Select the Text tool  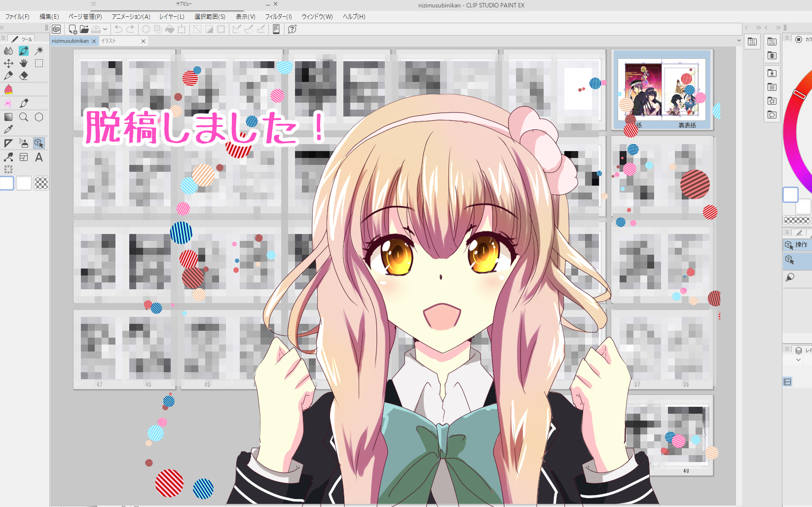pyautogui.click(x=39, y=157)
